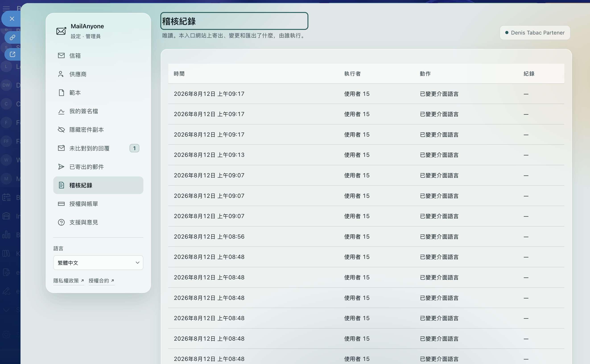Open 未比對到的回覆 with badge 1

click(98, 148)
